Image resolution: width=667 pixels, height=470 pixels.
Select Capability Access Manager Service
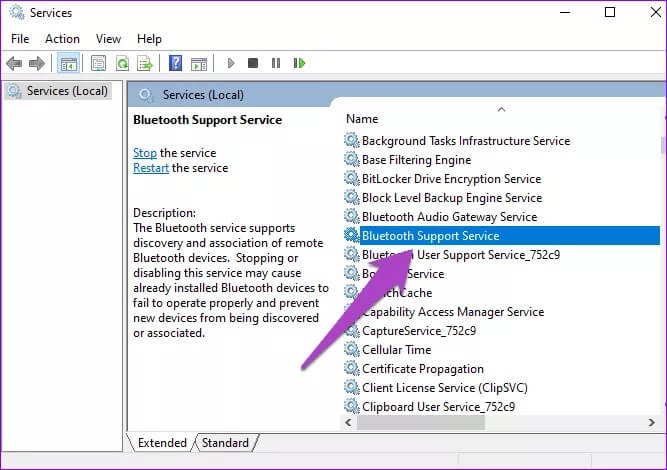pyautogui.click(x=453, y=312)
